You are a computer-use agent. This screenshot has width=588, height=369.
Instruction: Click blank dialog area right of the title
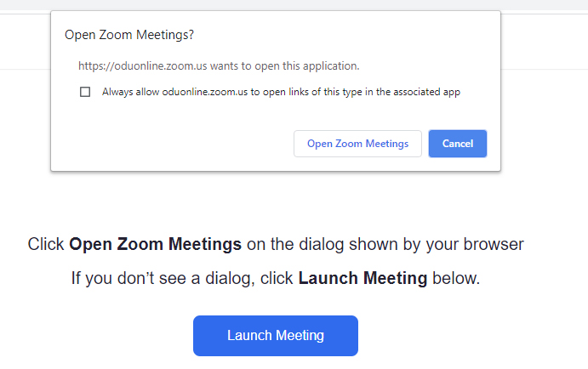tap(340, 36)
